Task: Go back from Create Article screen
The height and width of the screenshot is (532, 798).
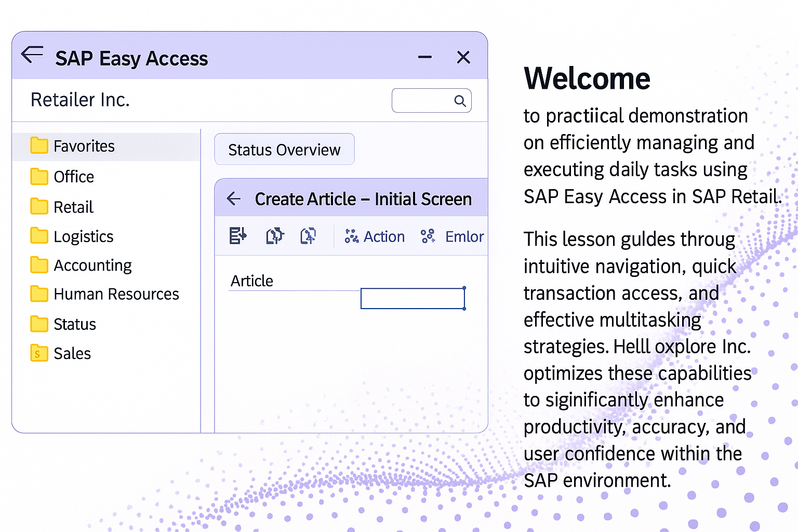Action: click(x=234, y=198)
